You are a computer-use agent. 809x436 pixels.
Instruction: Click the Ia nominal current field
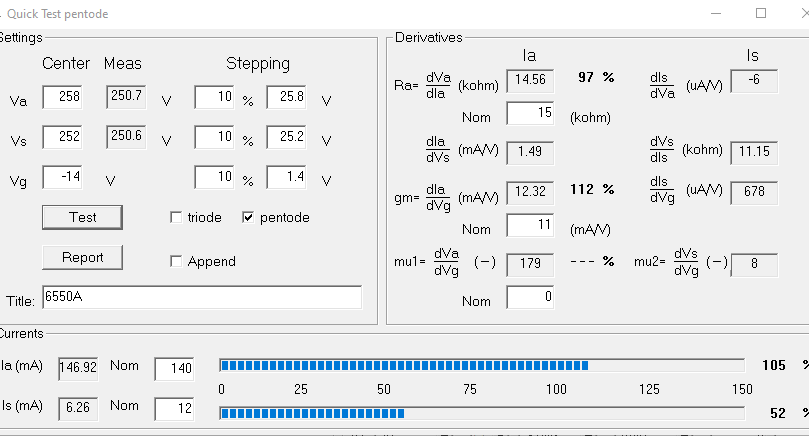point(174,368)
